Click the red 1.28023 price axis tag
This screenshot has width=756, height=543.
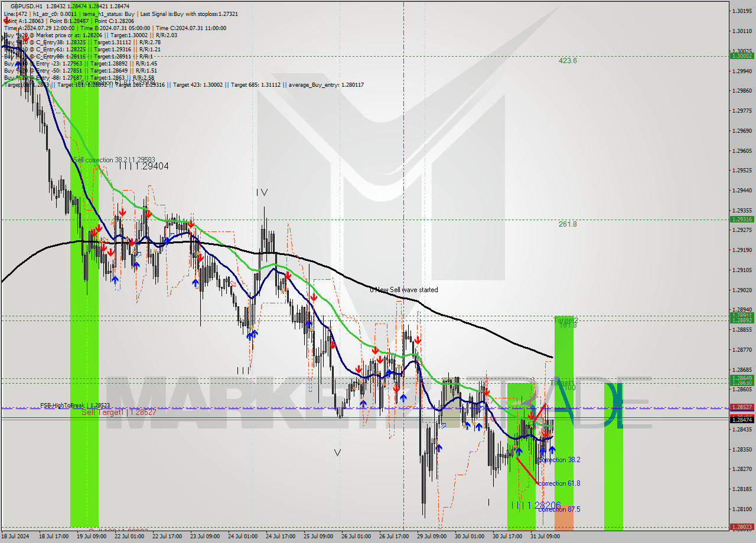click(x=742, y=526)
